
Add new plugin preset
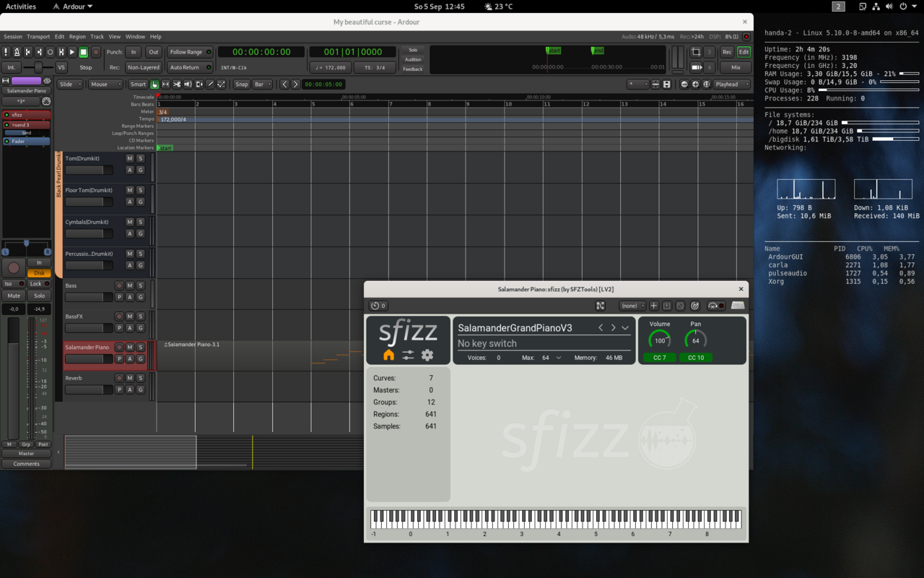654,306
